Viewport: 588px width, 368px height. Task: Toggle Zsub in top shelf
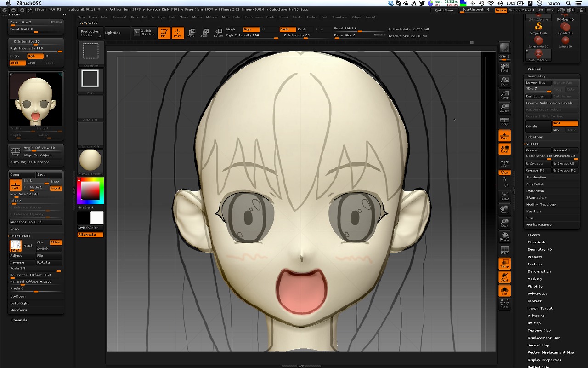click(304, 29)
